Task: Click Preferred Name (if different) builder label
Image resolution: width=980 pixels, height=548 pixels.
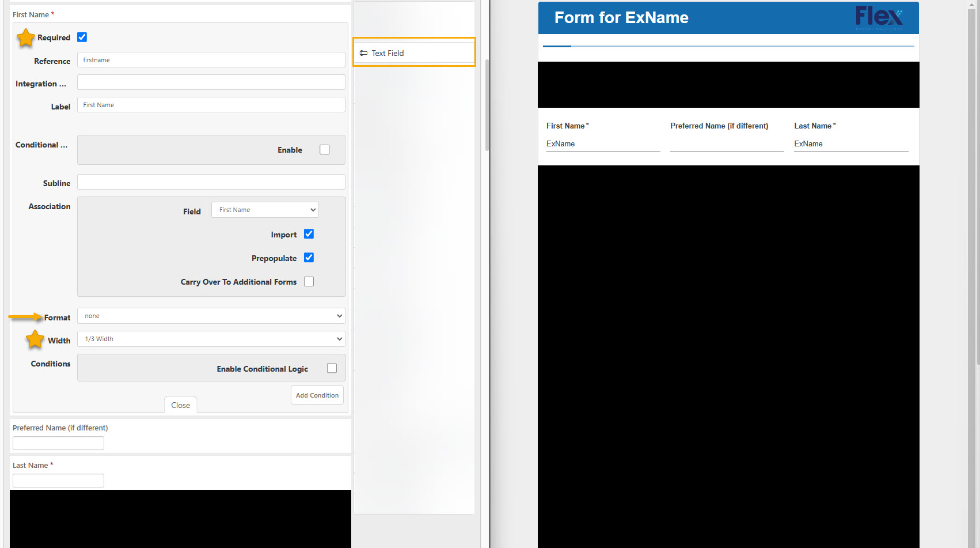Action: (60, 428)
